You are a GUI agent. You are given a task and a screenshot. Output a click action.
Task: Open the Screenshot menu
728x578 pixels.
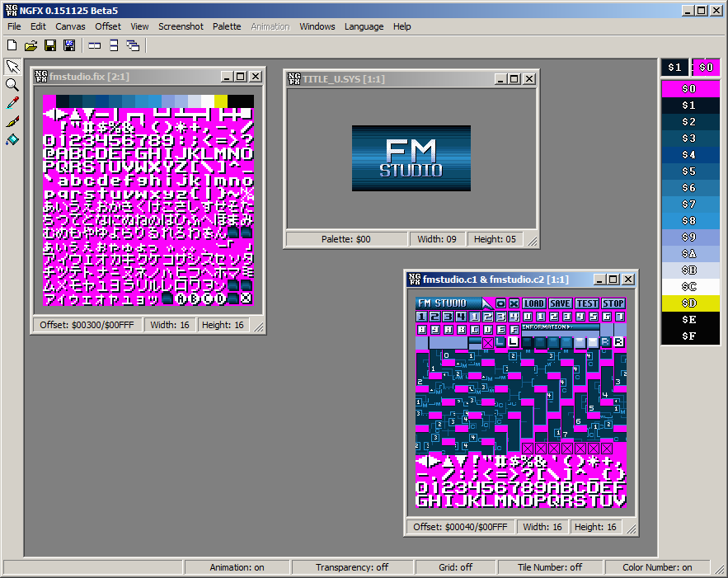(x=181, y=26)
